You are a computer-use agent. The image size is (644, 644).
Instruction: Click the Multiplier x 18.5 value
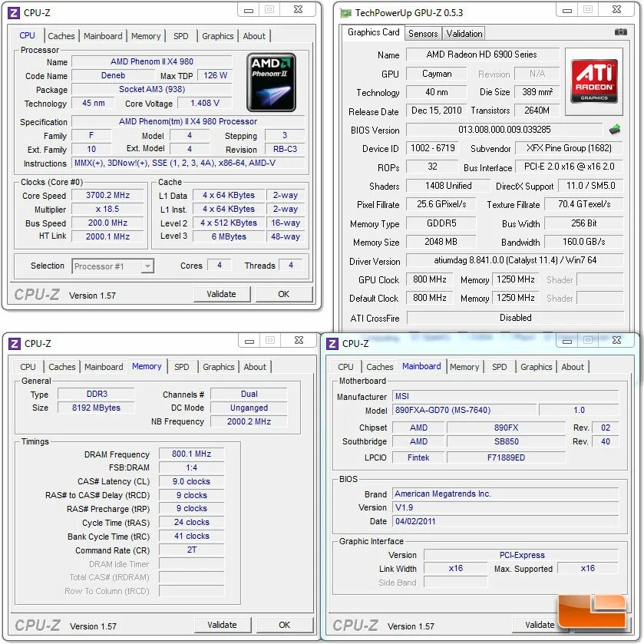(x=107, y=209)
